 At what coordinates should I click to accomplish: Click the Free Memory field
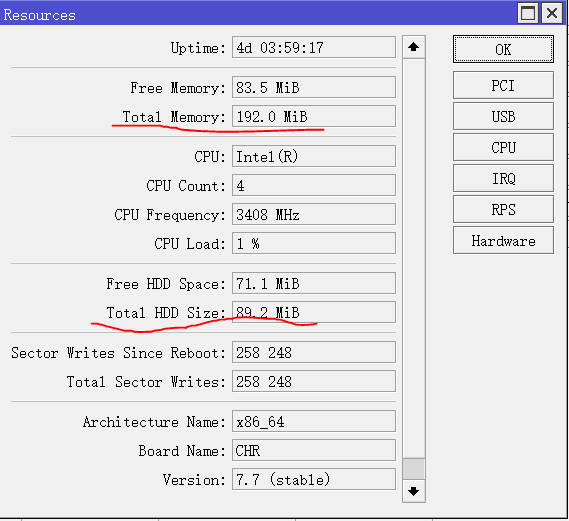click(314, 87)
